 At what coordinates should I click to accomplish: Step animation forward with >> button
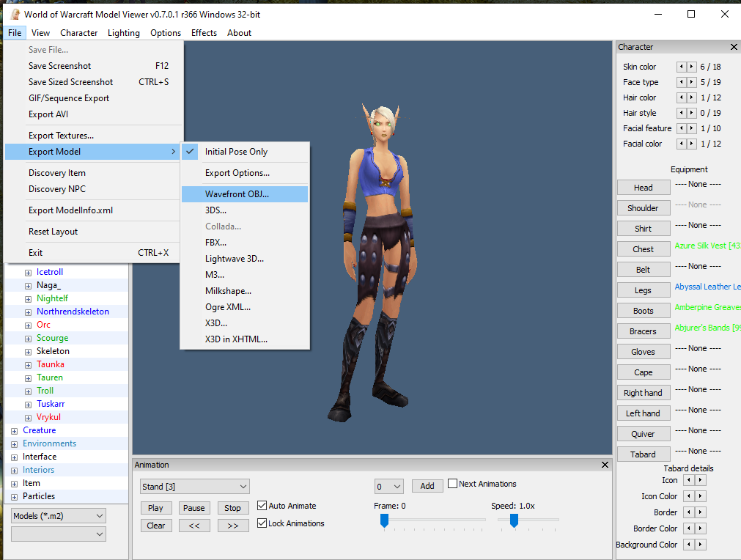tap(233, 526)
